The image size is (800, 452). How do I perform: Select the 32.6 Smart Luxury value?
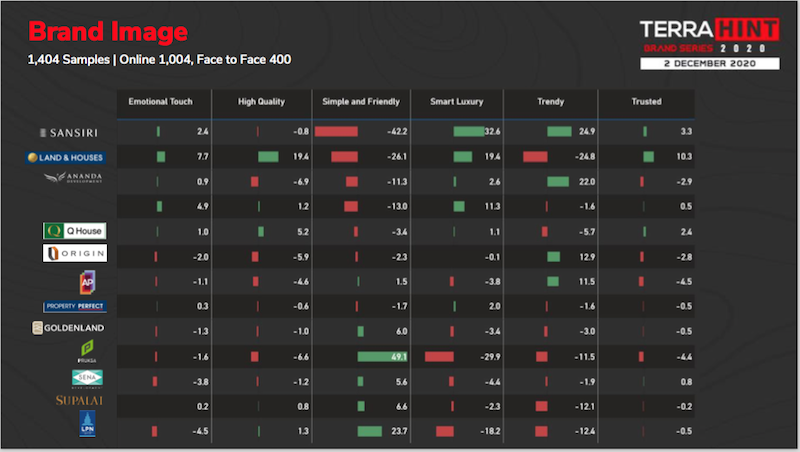(492, 132)
